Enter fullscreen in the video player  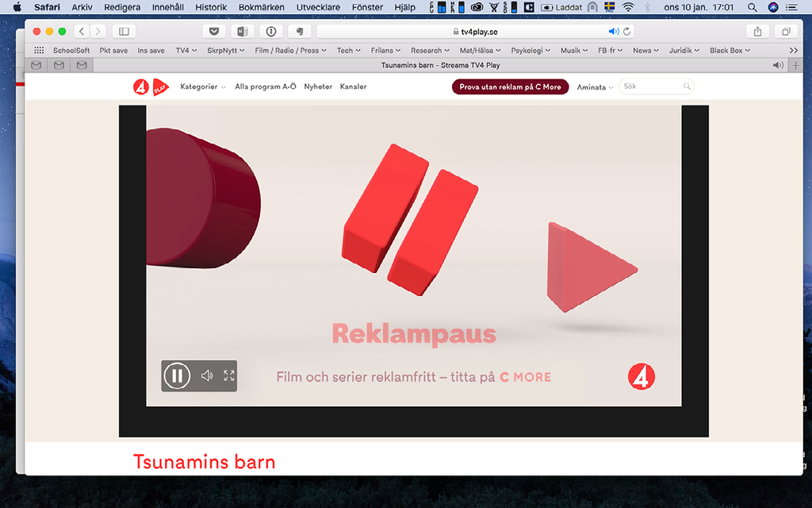(229, 375)
